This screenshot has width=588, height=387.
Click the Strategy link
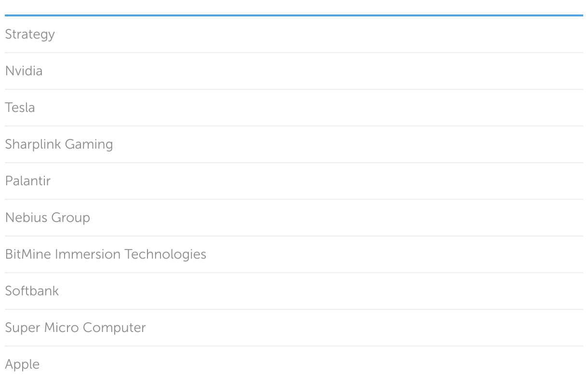30,35
